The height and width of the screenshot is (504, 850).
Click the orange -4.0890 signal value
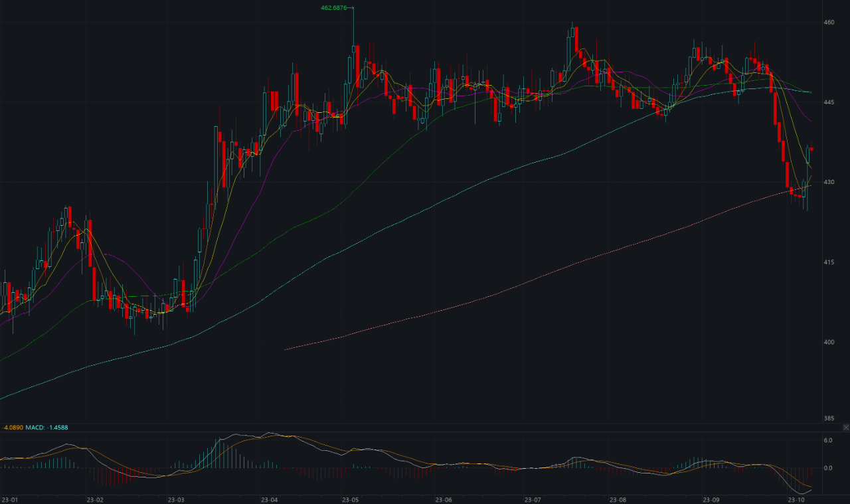coord(12,428)
